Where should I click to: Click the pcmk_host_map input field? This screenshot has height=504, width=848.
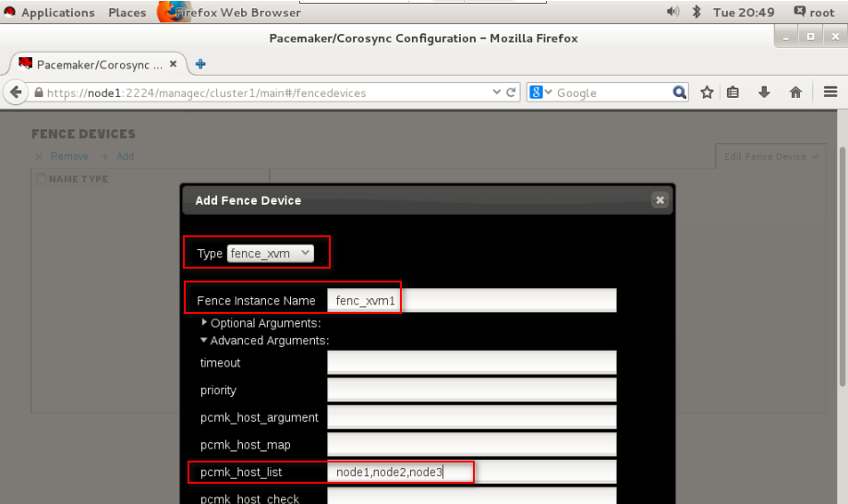click(472, 445)
